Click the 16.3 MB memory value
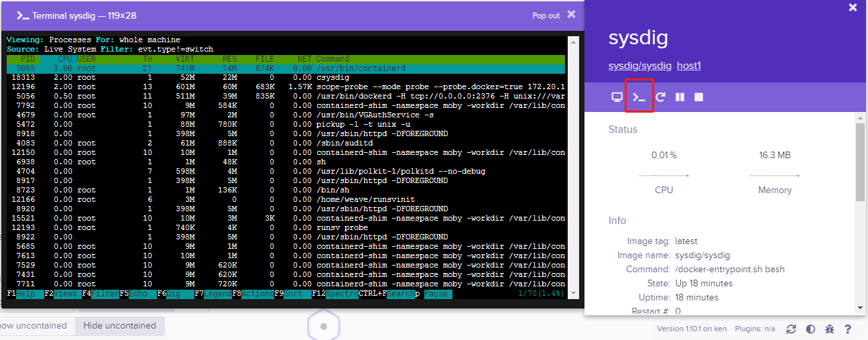Image resolution: width=868 pixels, height=340 pixels. click(775, 156)
